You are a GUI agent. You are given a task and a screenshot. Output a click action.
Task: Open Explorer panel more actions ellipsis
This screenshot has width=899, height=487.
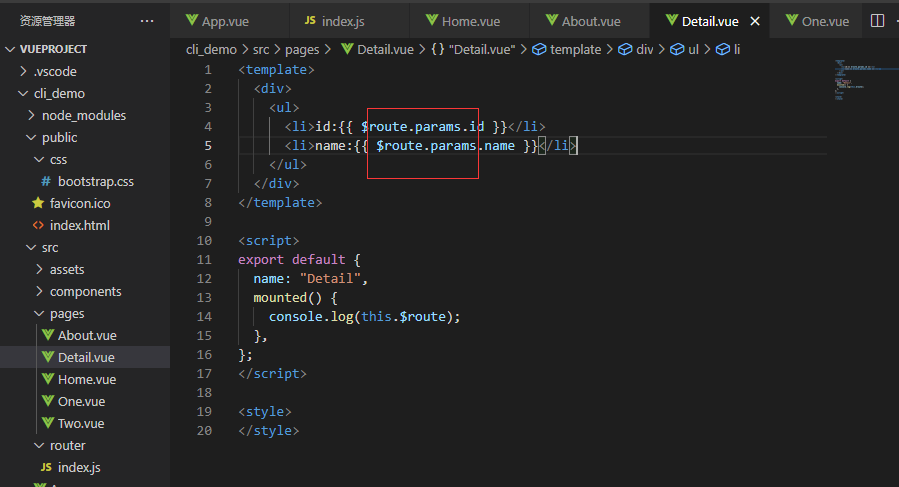pos(147,21)
